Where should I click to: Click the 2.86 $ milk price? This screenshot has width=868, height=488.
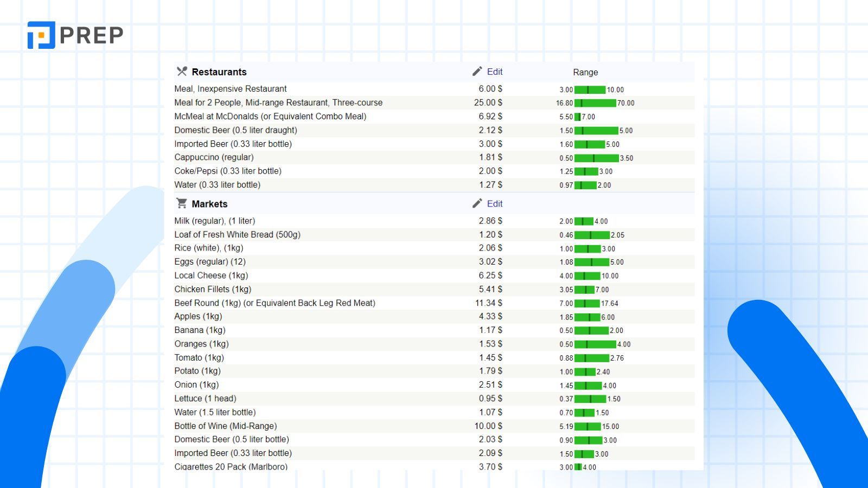coord(490,221)
